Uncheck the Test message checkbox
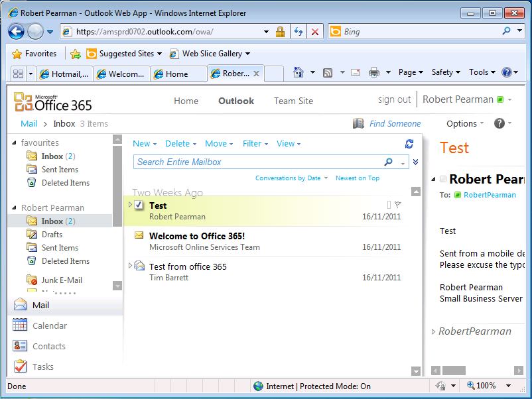532x399 pixels. [139, 205]
